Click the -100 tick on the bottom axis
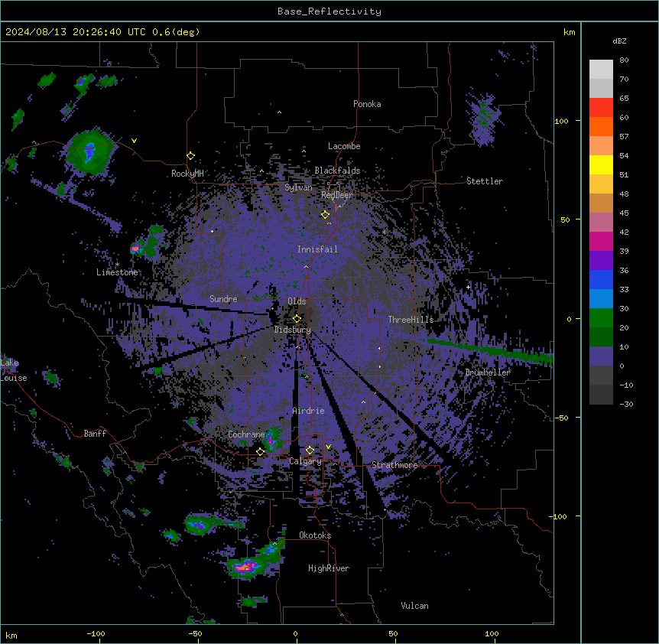Image resolution: width=659 pixels, height=644 pixels. pos(96,634)
